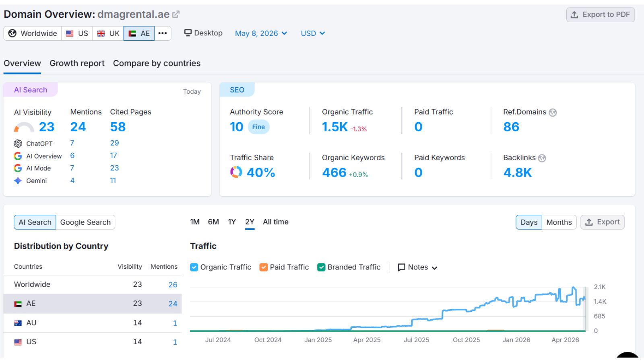Click Gemini cited pages 11

[x=113, y=181]
